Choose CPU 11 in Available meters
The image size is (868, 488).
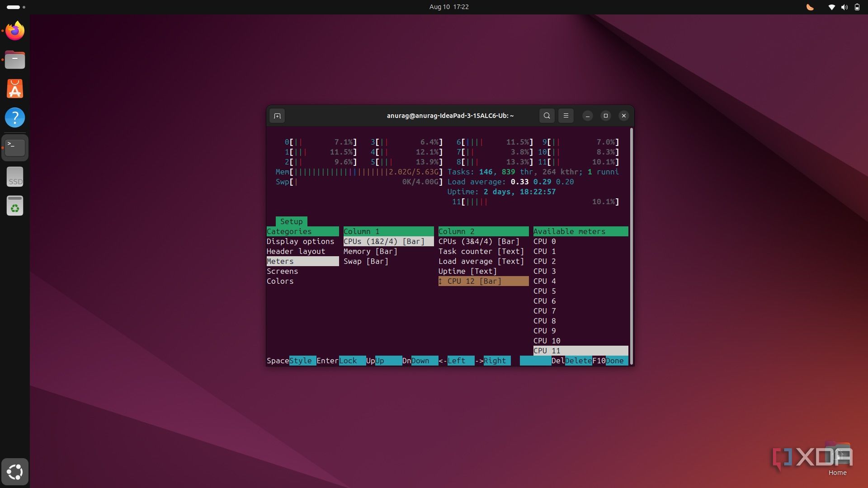pyautogui.click(x=581, y=351)
